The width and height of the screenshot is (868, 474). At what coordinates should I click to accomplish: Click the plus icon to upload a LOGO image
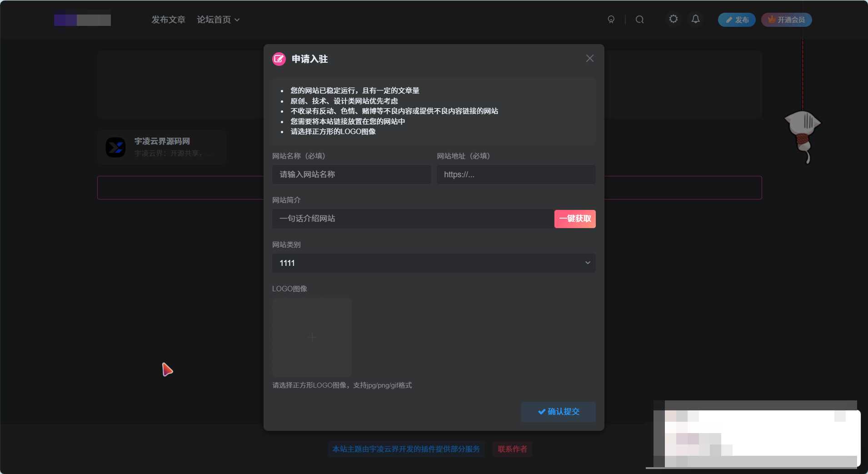tap(311, 337)
